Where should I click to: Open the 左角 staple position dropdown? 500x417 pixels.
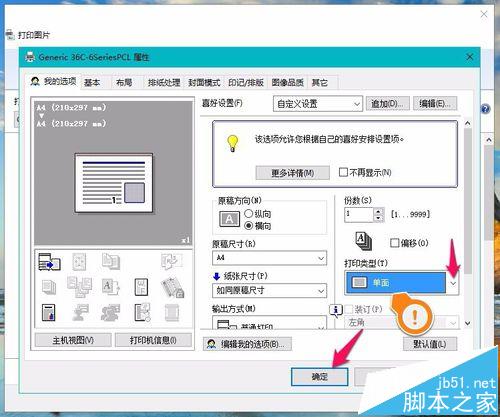tap(402, 322)
